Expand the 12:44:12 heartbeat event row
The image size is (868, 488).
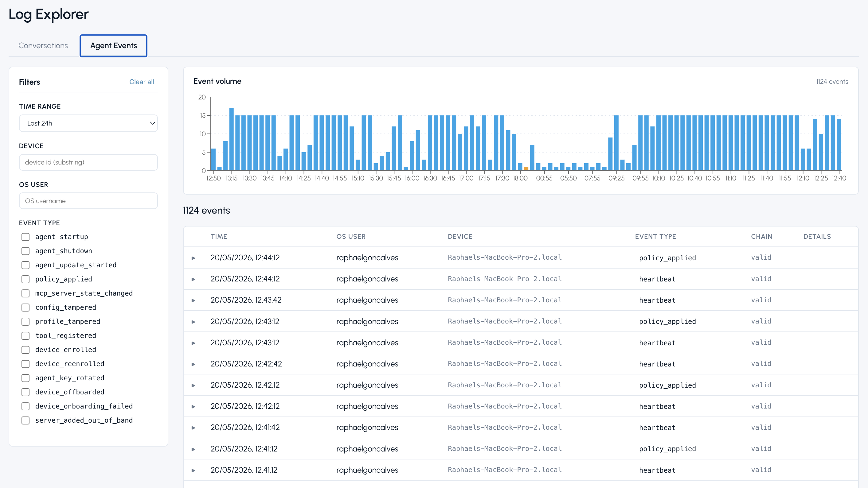tap(194, 279)
